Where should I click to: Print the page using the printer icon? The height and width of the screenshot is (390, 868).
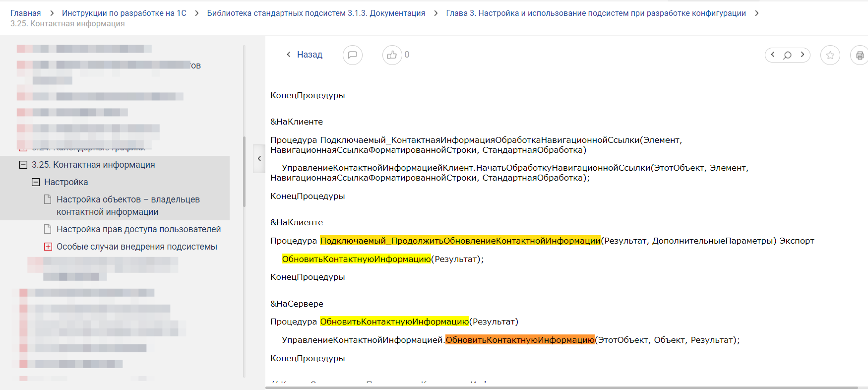(860, 55)
